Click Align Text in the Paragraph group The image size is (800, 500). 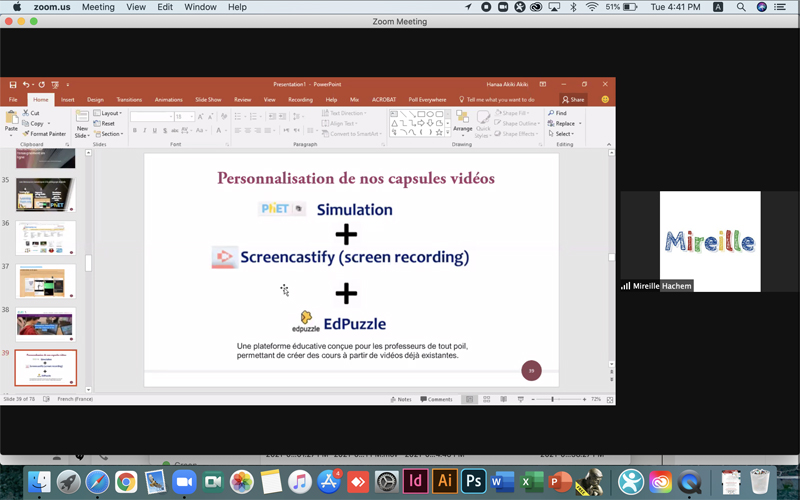340,123
